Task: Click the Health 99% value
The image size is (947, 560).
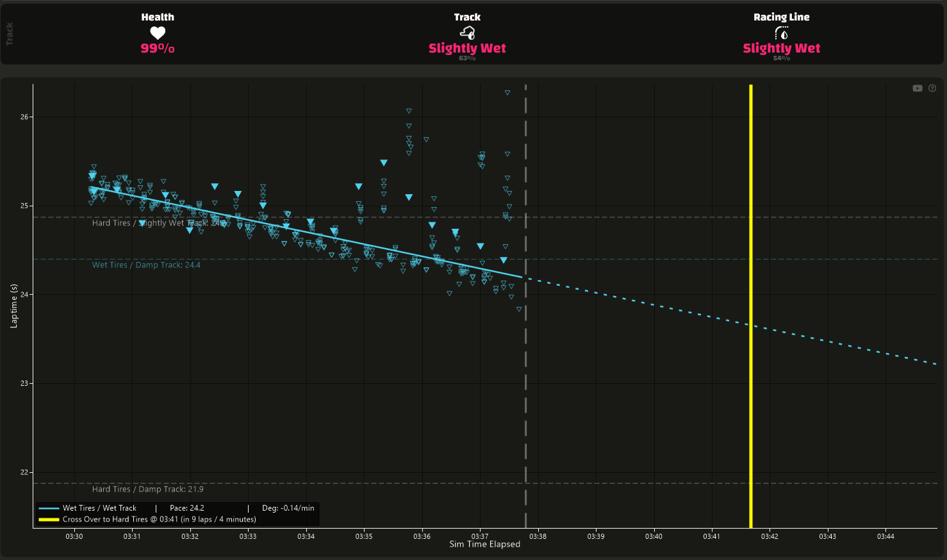Action: [x=158, y=49]
